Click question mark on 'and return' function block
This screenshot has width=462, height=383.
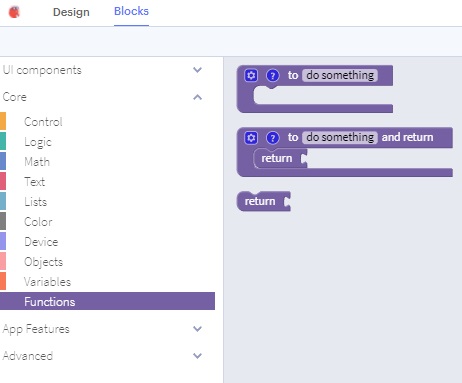coord(272,137)
